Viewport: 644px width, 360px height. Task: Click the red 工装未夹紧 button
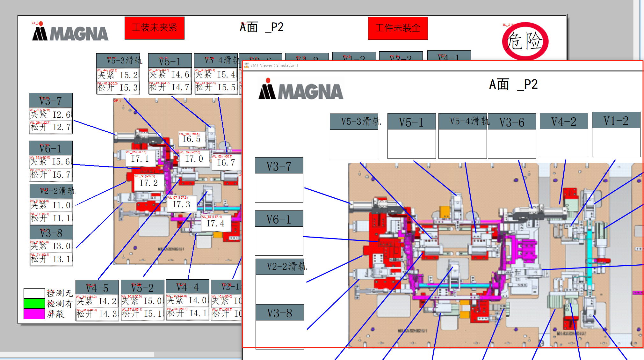tap(155, 28)
